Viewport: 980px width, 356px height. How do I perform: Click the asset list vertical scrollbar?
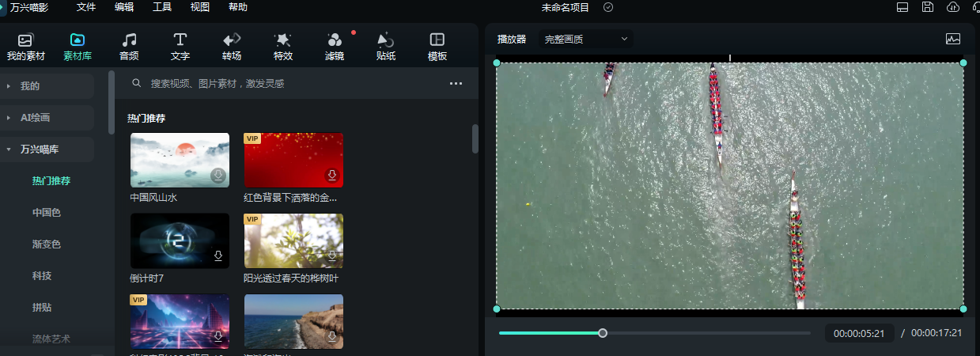pyautogui.click(x=475, y=138)
